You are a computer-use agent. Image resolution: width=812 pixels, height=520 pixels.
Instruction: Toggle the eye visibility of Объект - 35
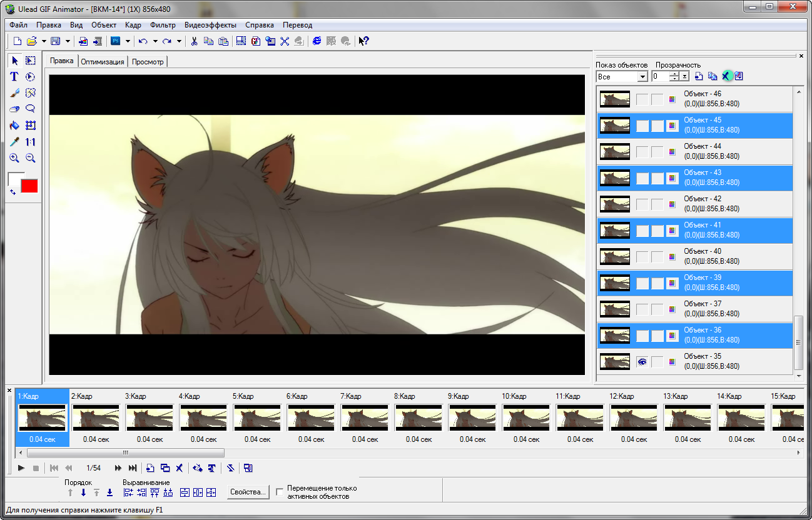click(642, 362)
